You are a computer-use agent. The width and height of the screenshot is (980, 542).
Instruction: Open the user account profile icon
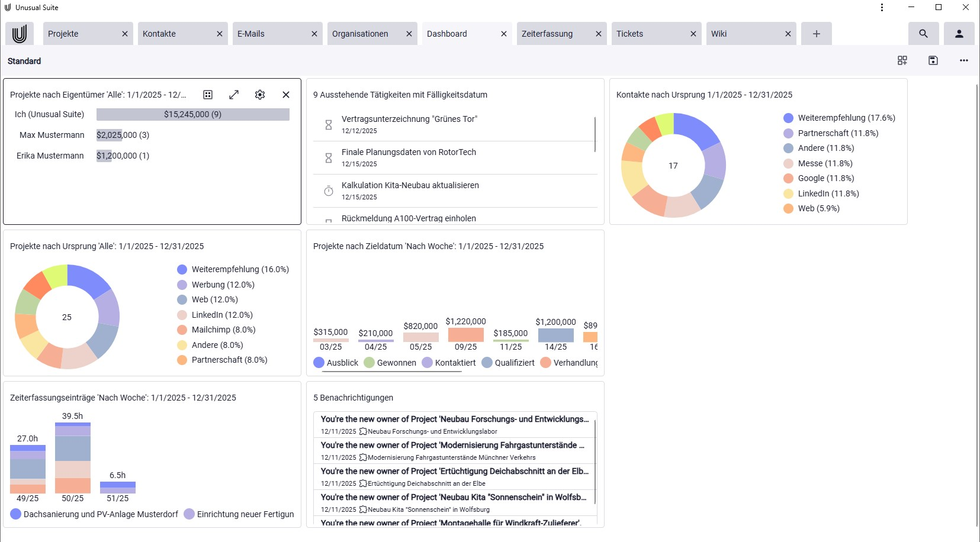pyautogui.click(x=959, y=34)
